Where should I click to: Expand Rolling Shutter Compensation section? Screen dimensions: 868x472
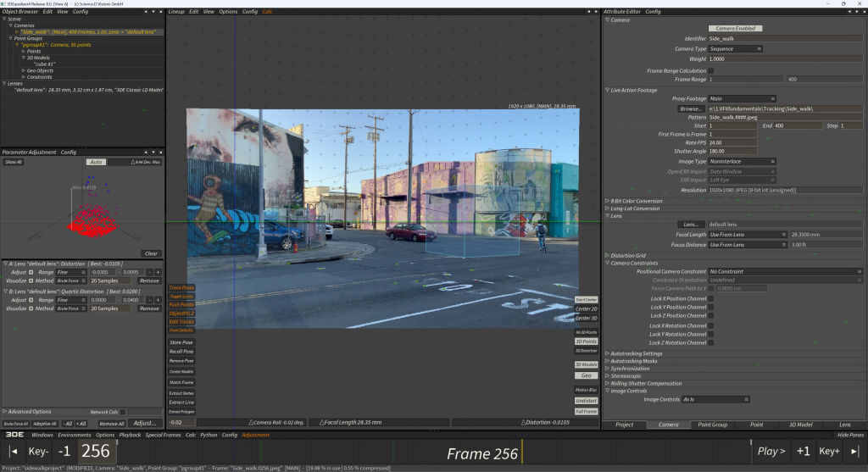click(607, 384)
